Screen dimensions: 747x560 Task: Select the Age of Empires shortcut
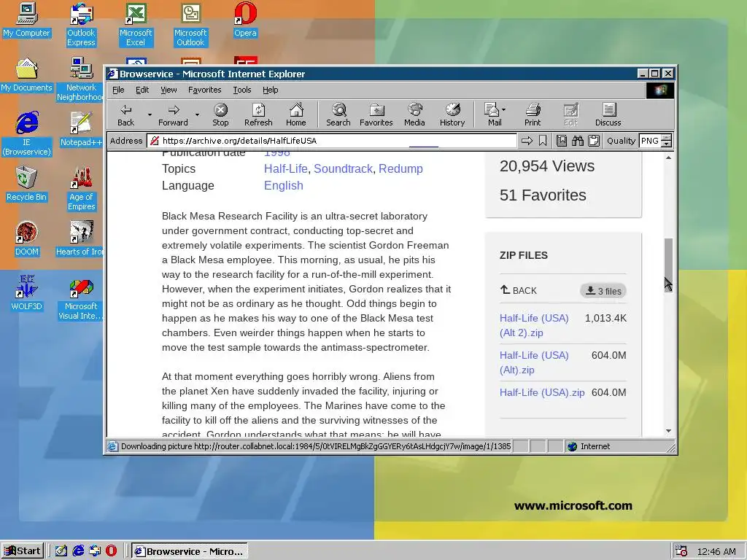point(81,189)
